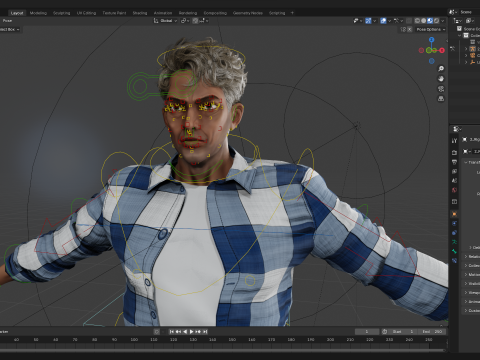
Task: Toggle camera view with camera icon
Action: tap(441, 89)
